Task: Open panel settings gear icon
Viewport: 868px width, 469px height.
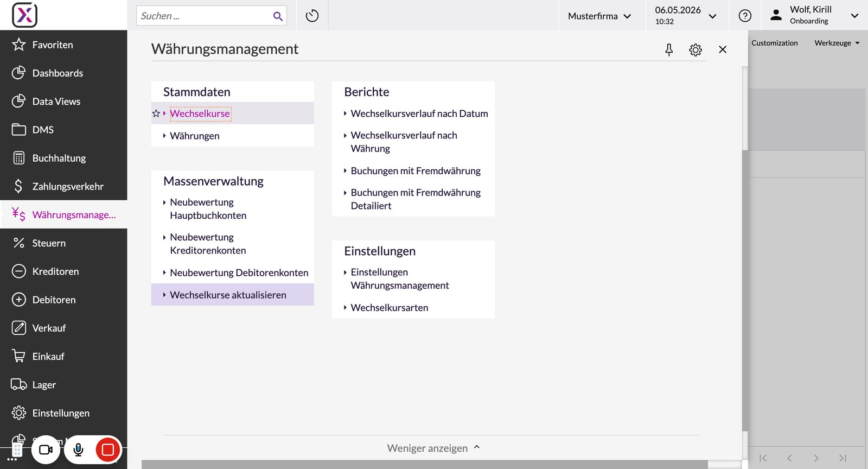Action: [x=695, y=50]
